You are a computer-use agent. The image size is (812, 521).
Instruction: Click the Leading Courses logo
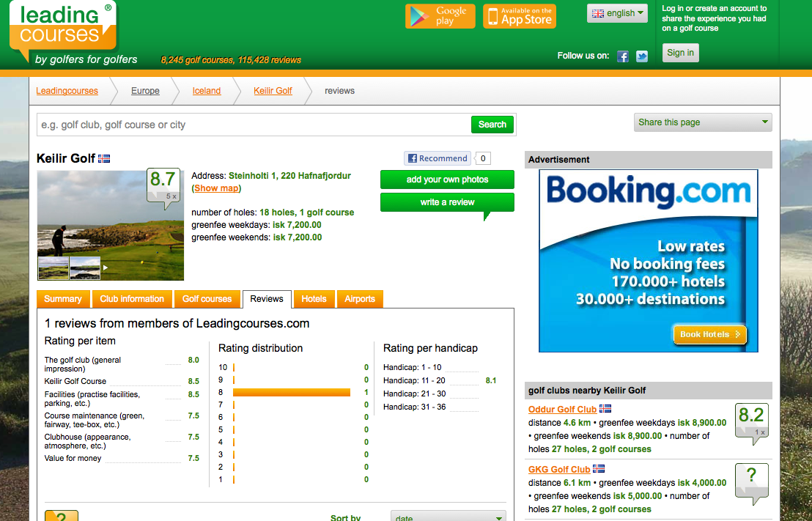62,33
